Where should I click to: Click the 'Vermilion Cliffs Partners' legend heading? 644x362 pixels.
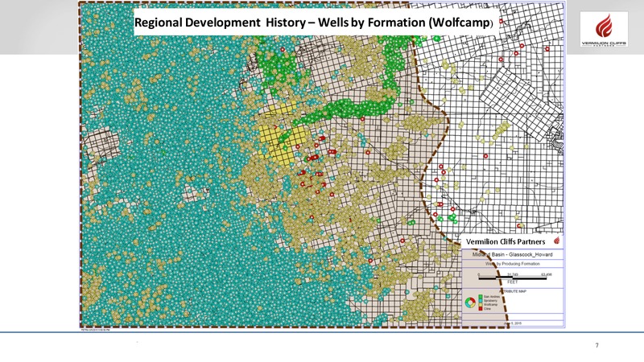(506, 241)
